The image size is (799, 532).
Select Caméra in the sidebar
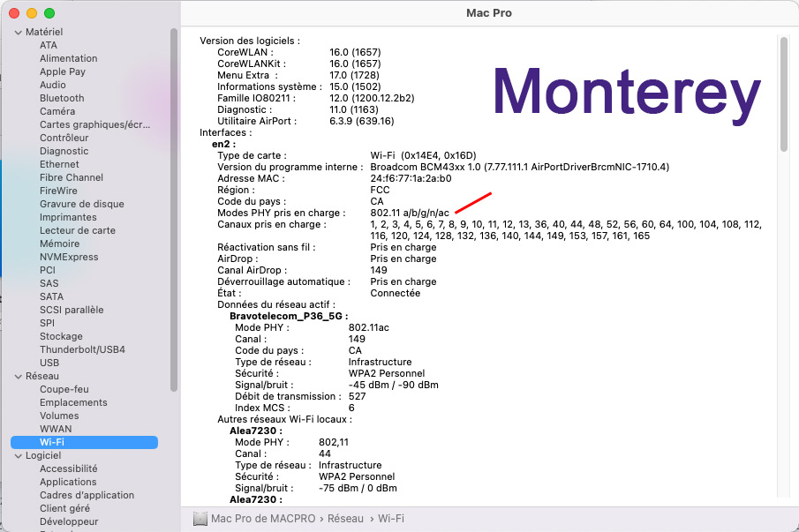pyautogui.click(x=57, y=111)
